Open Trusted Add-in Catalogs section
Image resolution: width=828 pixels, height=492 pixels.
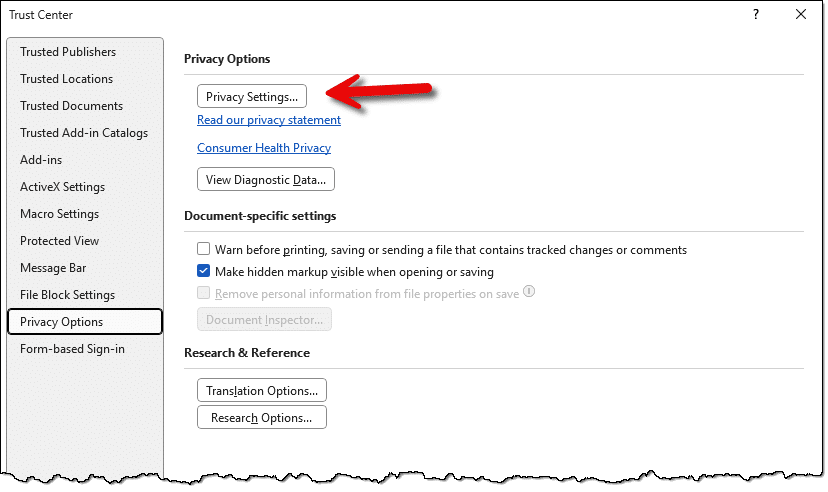[84, 133]
